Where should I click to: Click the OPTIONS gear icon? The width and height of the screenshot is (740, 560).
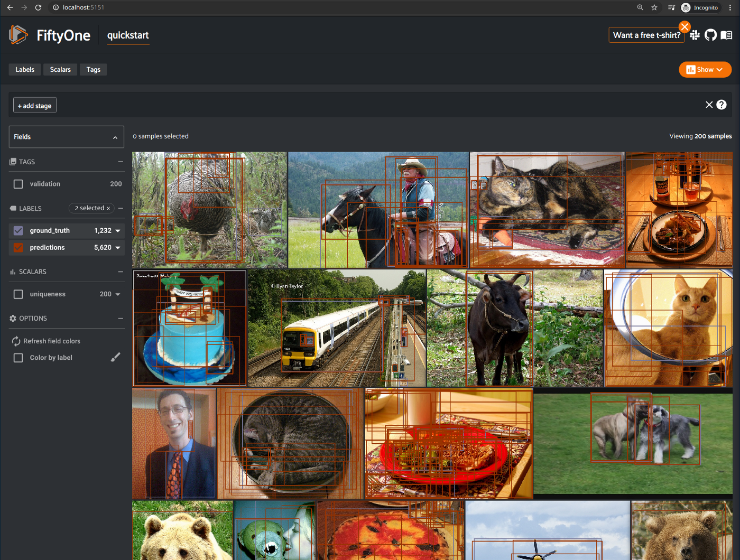[x=13, y=318]
